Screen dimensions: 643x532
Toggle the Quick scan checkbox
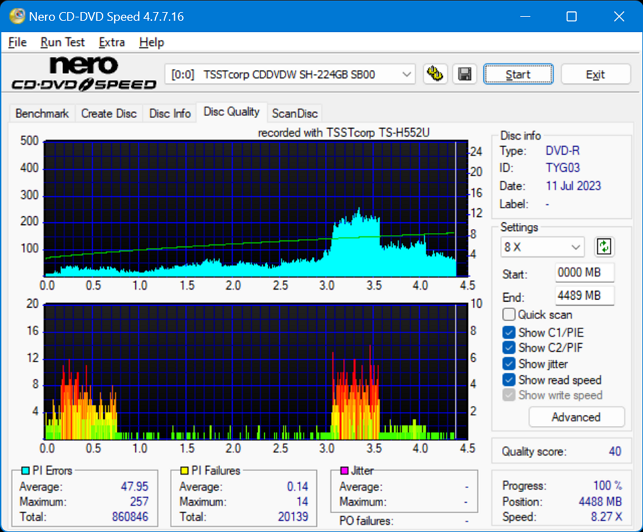tap(508, 315)
